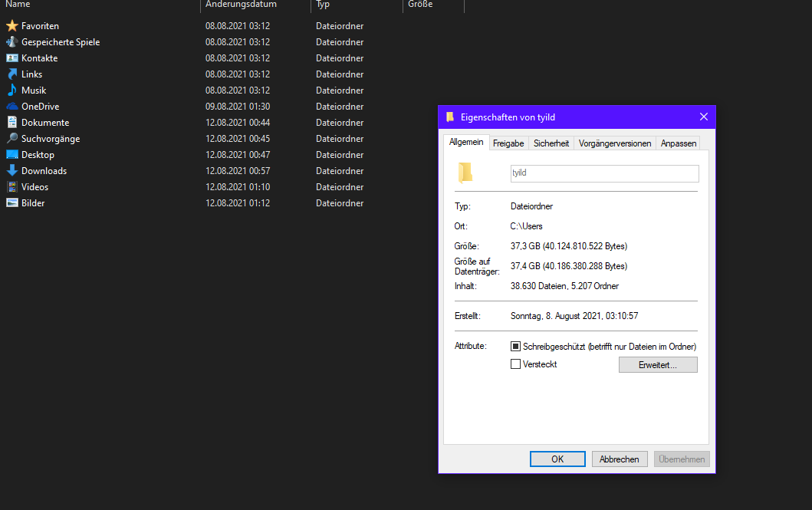Enable the Versteckt checkbox
This screenshot has width=812, height=510.
515,364
